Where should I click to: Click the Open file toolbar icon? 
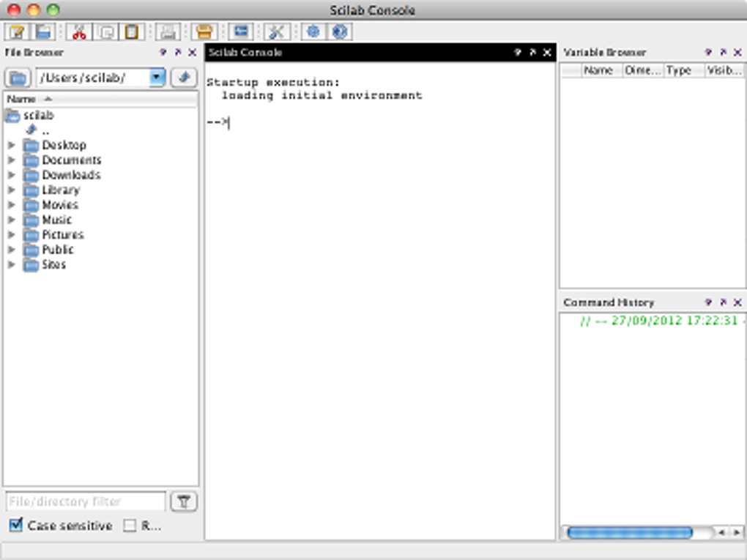[x=43, y=32]
